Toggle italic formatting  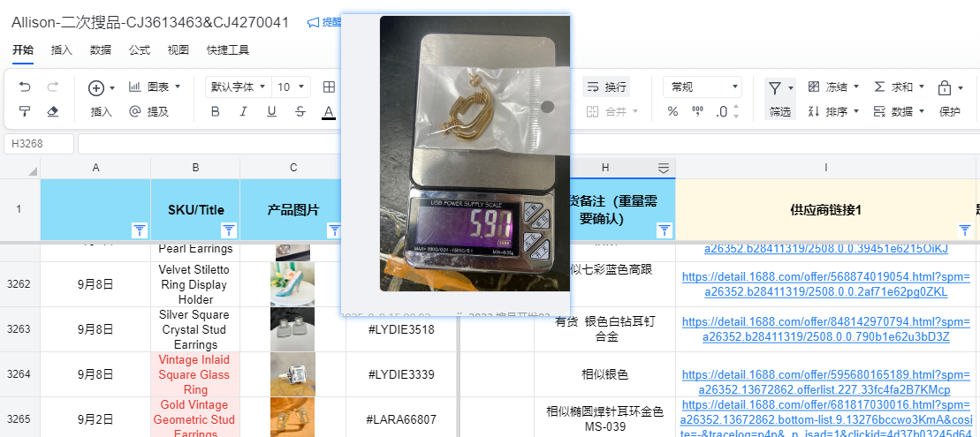[x=243, y=111]
